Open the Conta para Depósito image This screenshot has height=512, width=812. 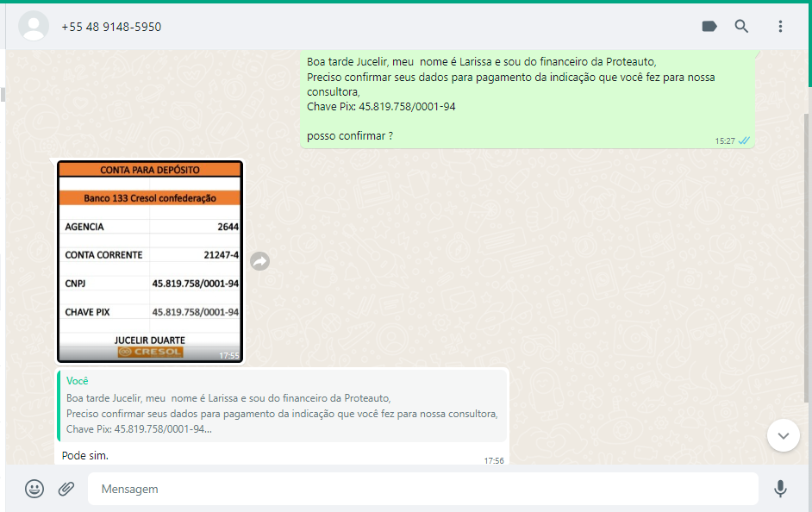click(x=150, y=259)
